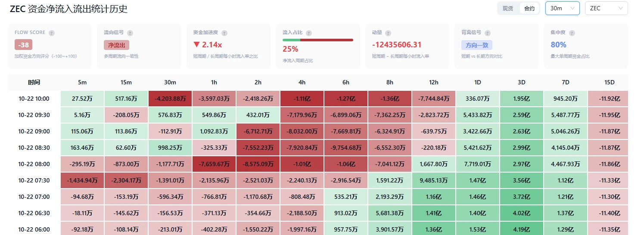Click the 1D column header
The height and width of the screenshot is (235, 644).
[x=478, y=82]
